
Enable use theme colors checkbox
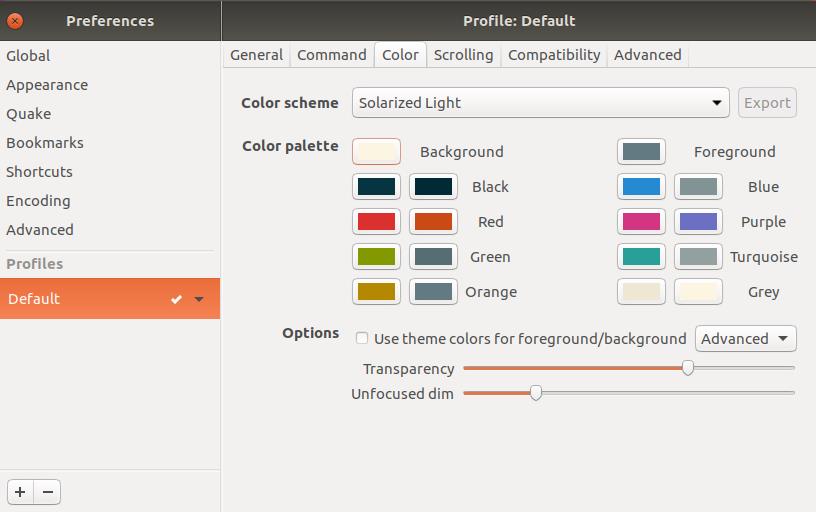coord(362,339)
